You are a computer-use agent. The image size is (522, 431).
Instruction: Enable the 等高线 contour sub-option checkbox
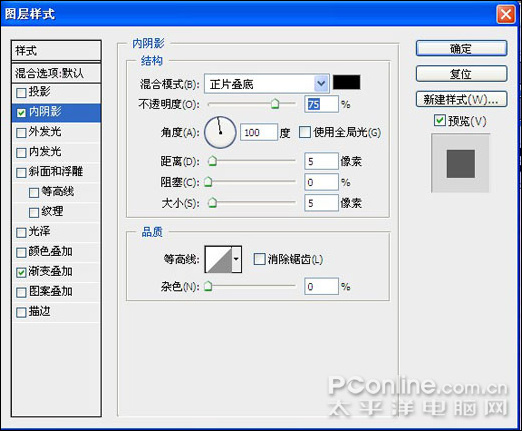34,193
